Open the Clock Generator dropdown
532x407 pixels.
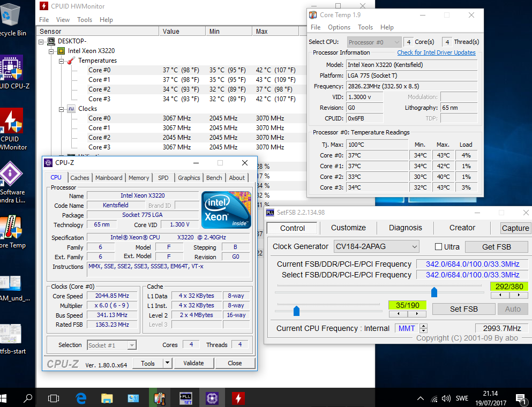pyautogui.click(x=376, y=246)
